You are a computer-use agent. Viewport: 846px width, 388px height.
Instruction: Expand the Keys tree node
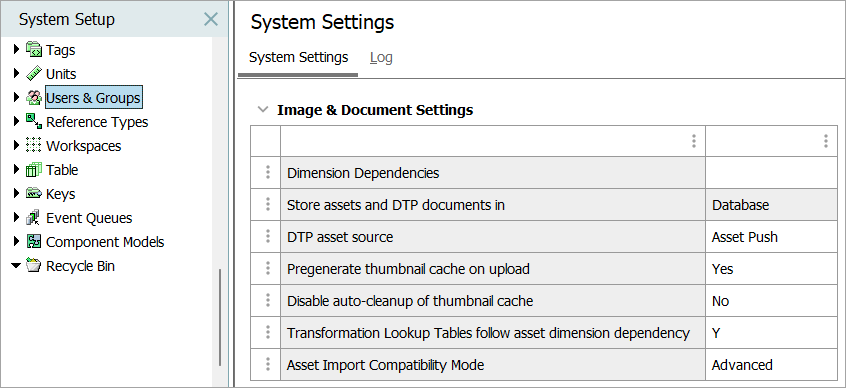tap(16, 193)
